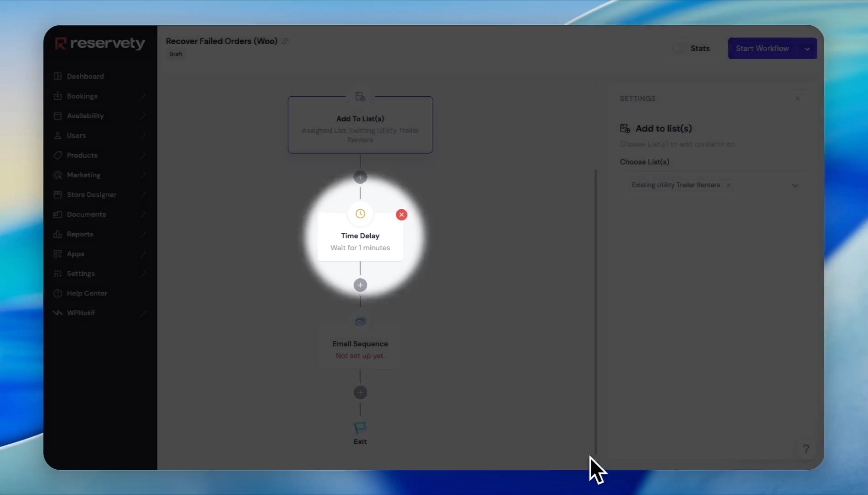Image resolution: width=868 pixels, height=495 pixels.
Task: Click the WPNotif logo icon
Action: tap(57, 313)
